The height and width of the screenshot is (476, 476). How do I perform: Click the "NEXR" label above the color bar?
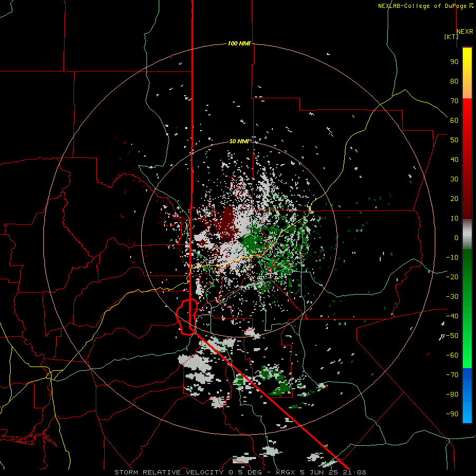pos(464,32)
